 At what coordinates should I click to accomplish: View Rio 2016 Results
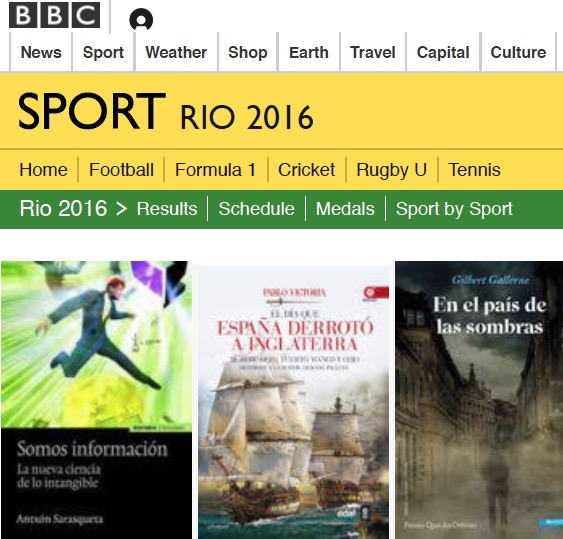click(x=167, y=209)
